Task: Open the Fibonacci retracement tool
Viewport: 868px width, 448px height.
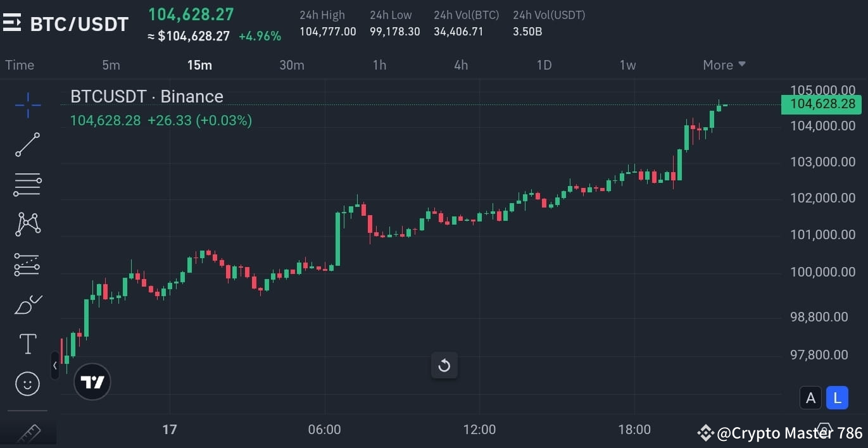Action: (x=27, y=184)
